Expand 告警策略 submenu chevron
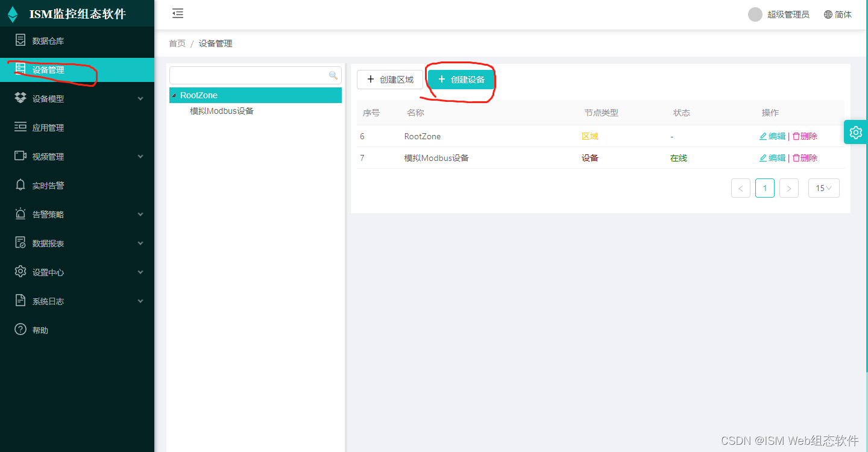Screen dimensions: 868x452 140,215
